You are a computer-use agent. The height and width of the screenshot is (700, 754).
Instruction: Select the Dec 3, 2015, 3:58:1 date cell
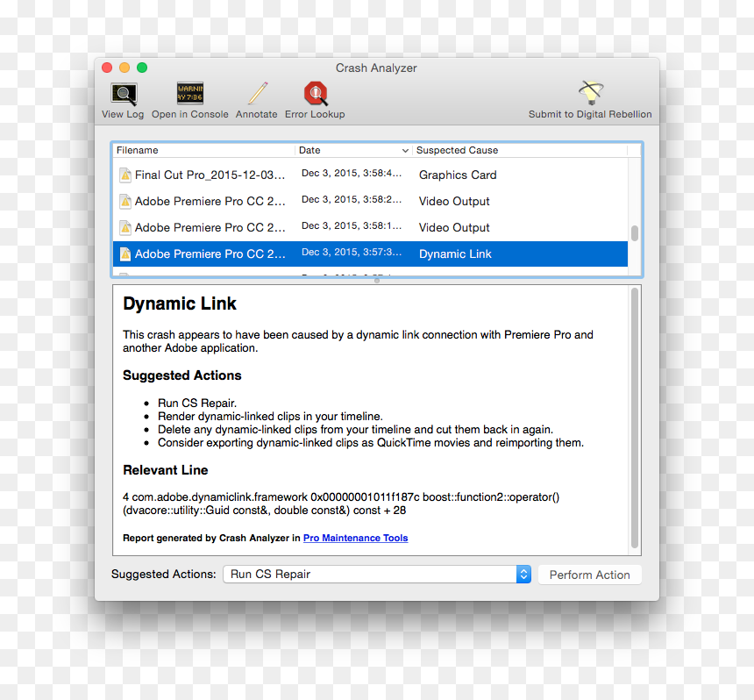click(351, 226)
